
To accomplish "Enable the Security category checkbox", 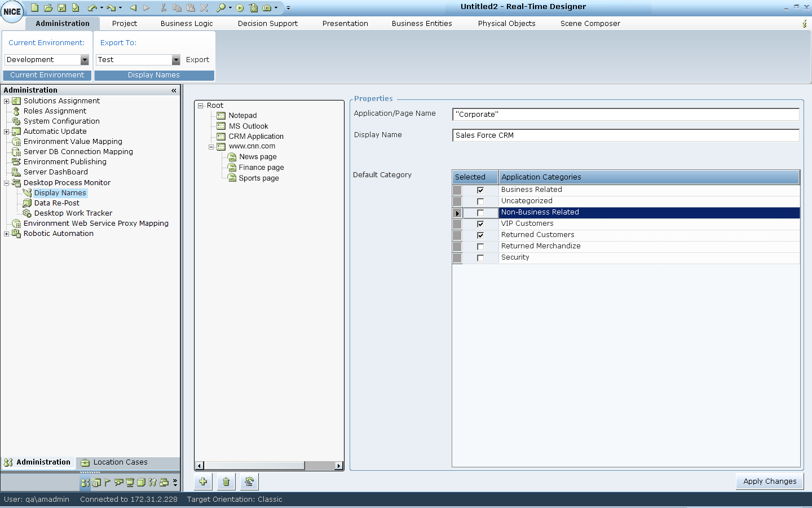I will tap(480, 258).
